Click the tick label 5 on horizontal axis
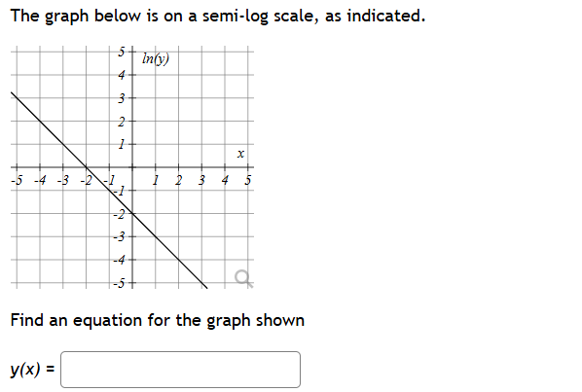Screen dimensions: 582x392 248,180
